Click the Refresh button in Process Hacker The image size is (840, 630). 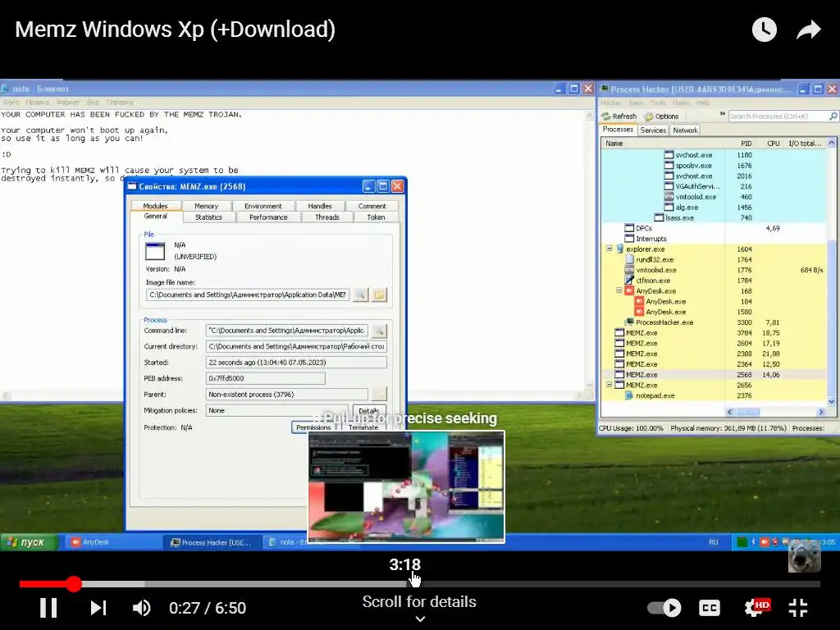[x=619, y=116]
